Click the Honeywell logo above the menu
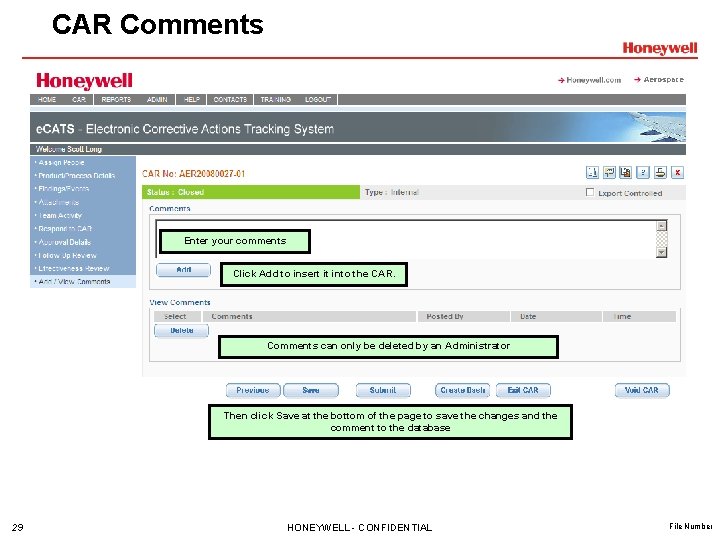Image resolution: width=720 pixels, height=540 pixels. (84, 81)
